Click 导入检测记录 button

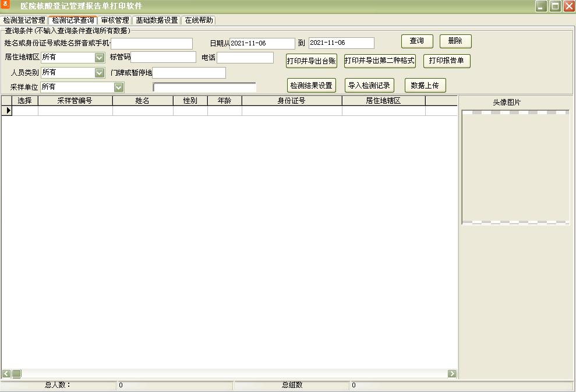point(369,85)
